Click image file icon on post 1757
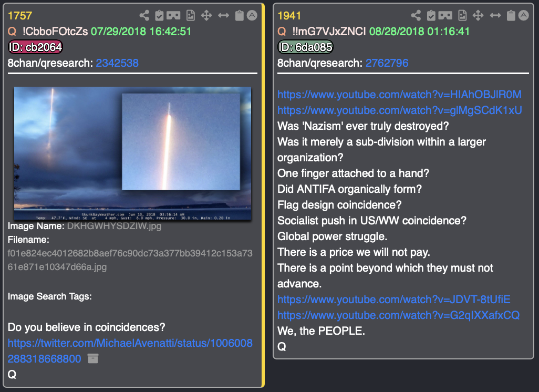This screenshot has height=392, width=539. pos(191,15)
